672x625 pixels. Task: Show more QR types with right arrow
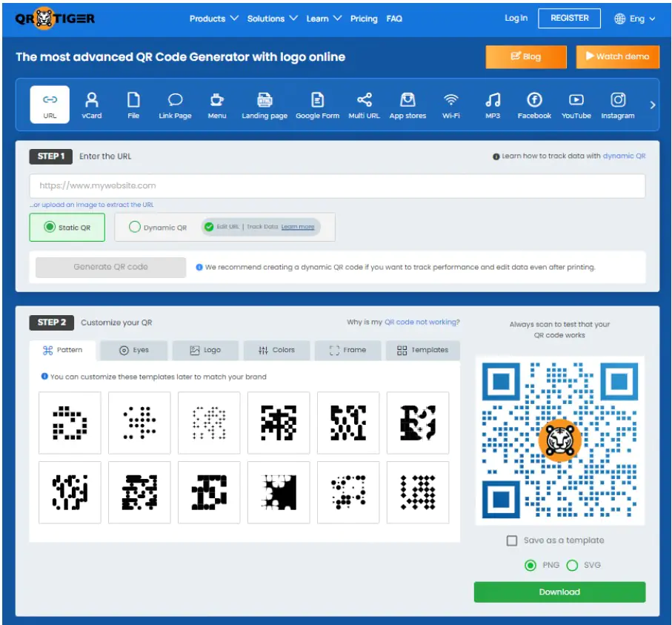point(652,105)
